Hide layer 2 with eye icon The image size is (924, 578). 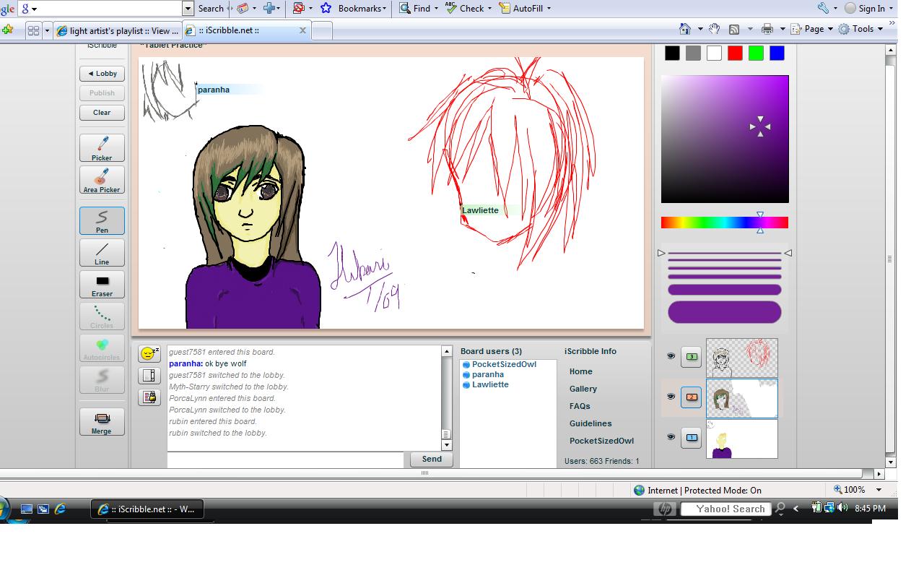pyautogui.click(x=671, y=397)
